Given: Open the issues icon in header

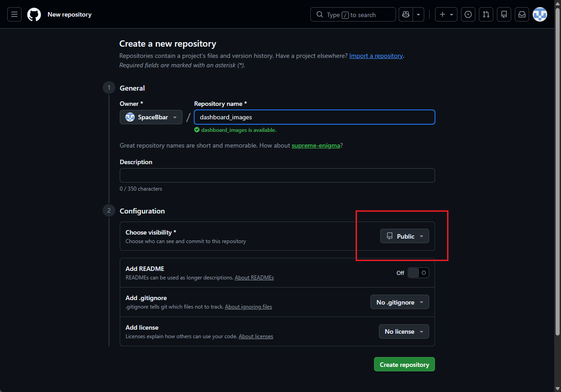Looking at the screenshot, I should pyautogui.click(x=468, y=14).
